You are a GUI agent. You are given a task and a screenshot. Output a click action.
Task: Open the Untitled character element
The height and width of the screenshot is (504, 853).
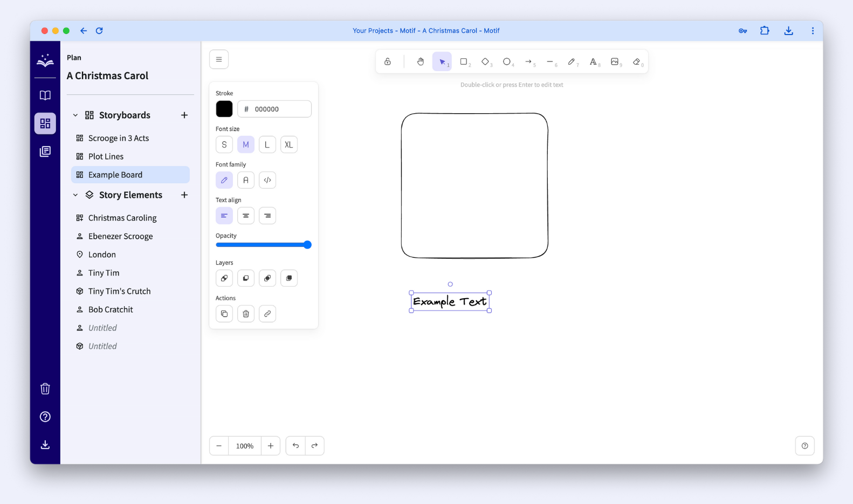coord(130,328)
